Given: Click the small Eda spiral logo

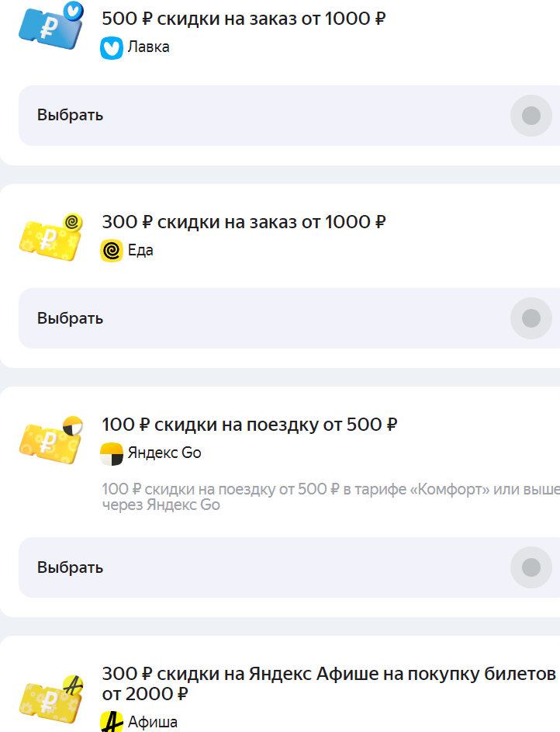Looking at the screenshot, I should (x=112, y=252).
